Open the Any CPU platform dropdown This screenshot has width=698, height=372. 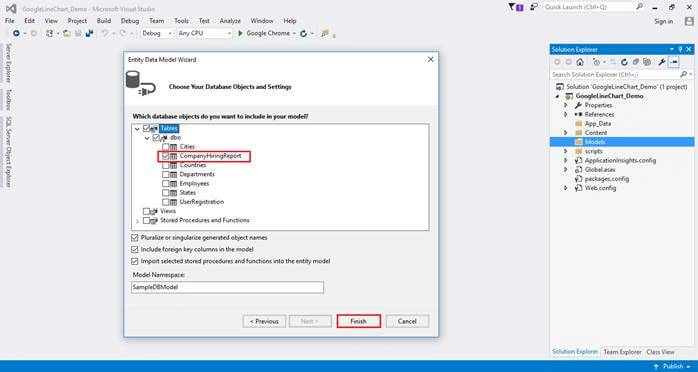pos(229,33)
